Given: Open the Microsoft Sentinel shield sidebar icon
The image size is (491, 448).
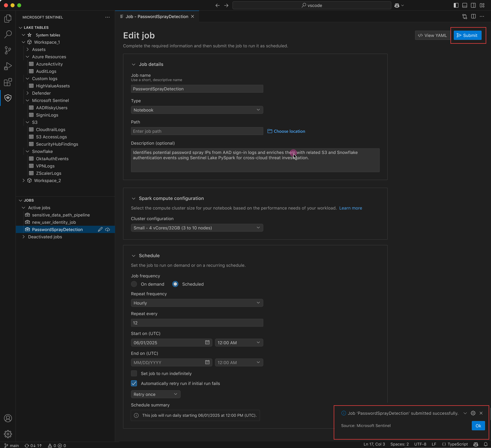Looking at the screenshot, I should pyautogui.click(x=8, y=98).
